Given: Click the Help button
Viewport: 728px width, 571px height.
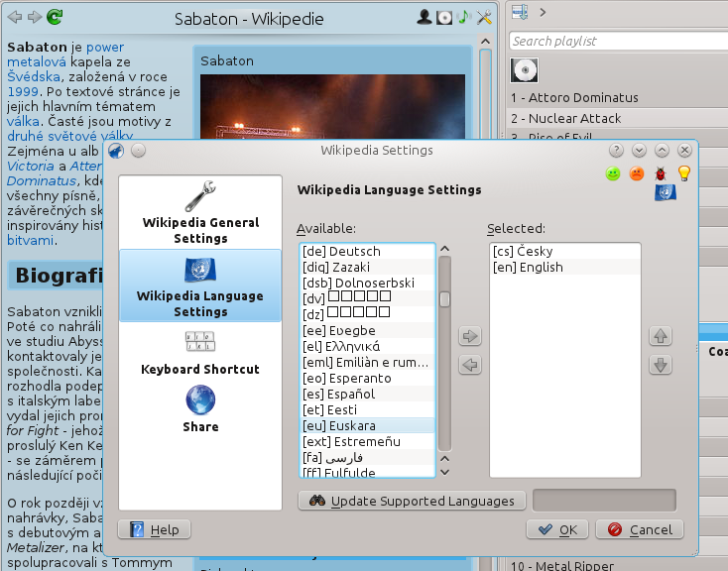Looking at the screenshot, I should point(154,529).
